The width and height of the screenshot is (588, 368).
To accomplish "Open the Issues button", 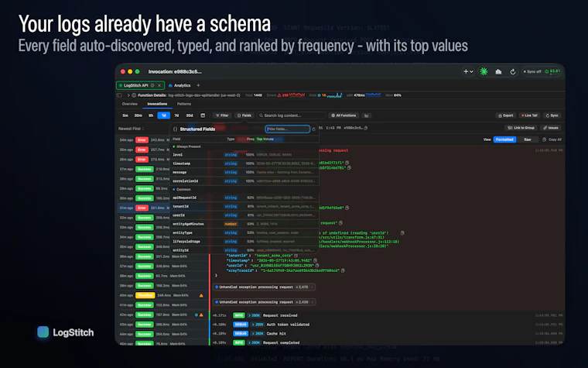I will (551, 128).
